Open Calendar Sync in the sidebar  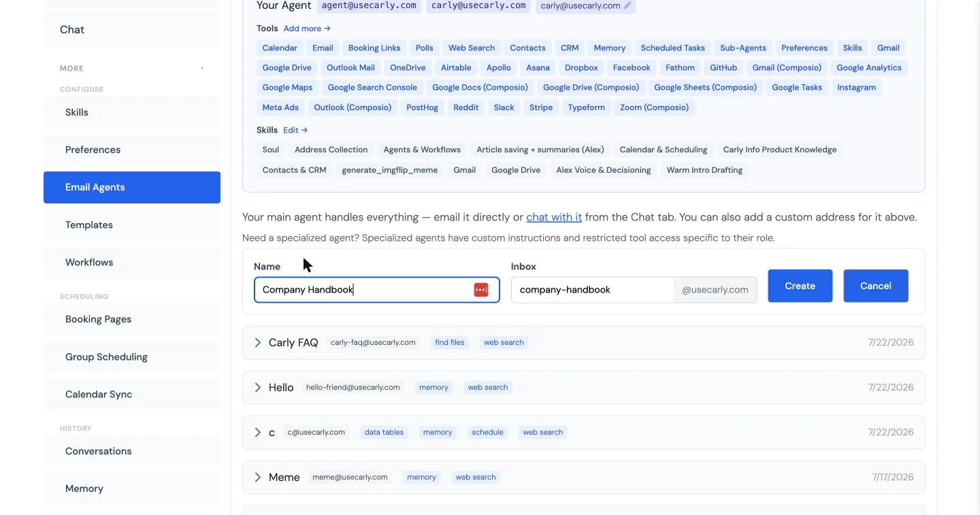(132, 394)
